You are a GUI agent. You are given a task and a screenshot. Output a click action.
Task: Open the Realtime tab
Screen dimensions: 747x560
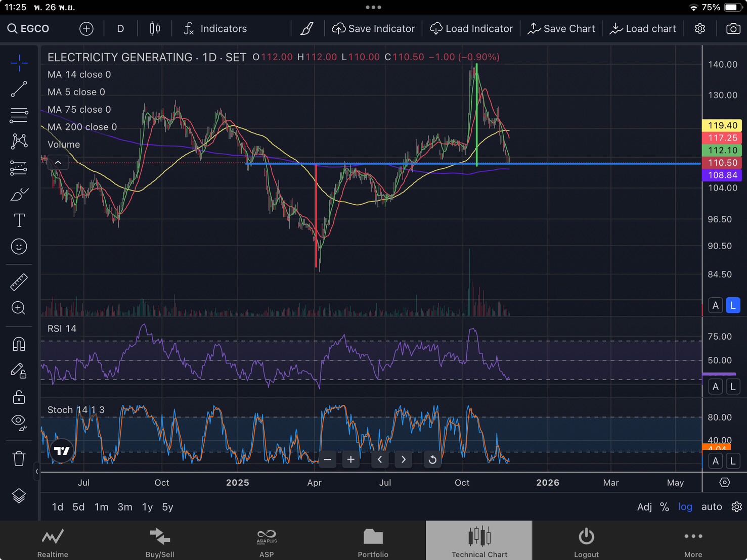click(x=53, y=541)
